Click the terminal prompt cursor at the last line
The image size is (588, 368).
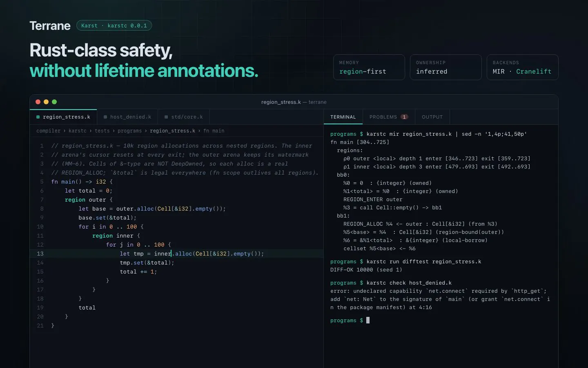point(368,321)
